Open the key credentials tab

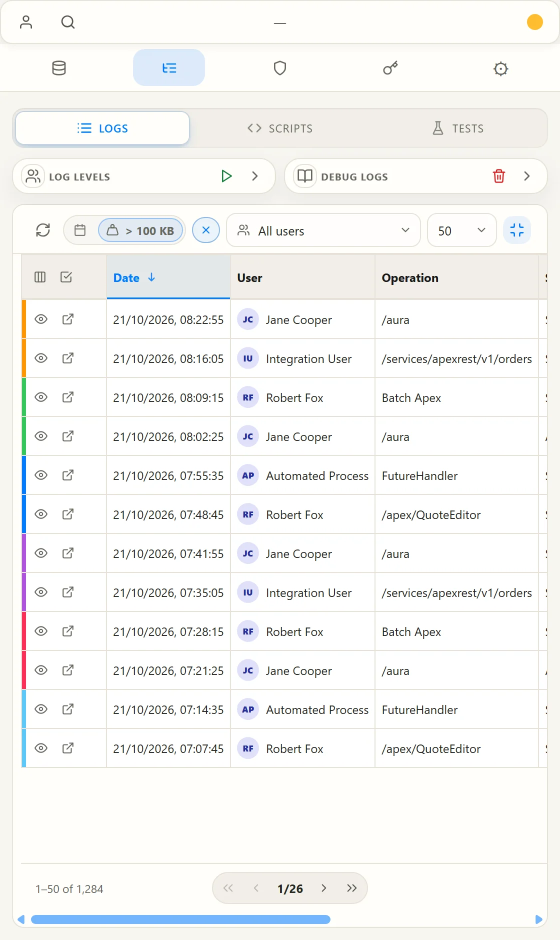[x=390, y=68]
